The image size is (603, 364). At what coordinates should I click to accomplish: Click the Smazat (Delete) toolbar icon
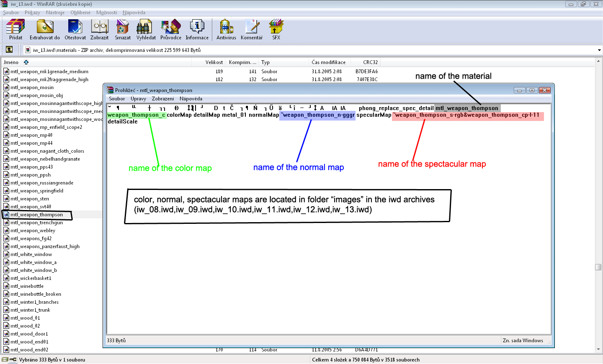(123, 26)
